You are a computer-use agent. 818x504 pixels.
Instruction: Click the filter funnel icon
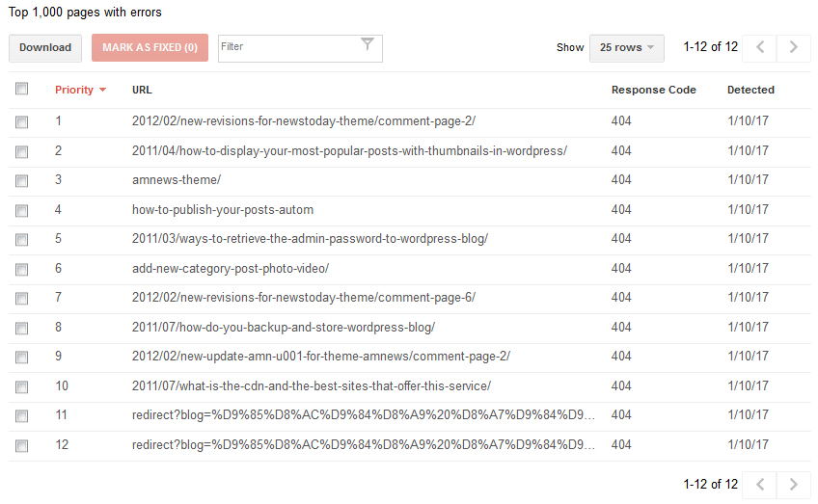pyautogui.click(x=368, y=44)
